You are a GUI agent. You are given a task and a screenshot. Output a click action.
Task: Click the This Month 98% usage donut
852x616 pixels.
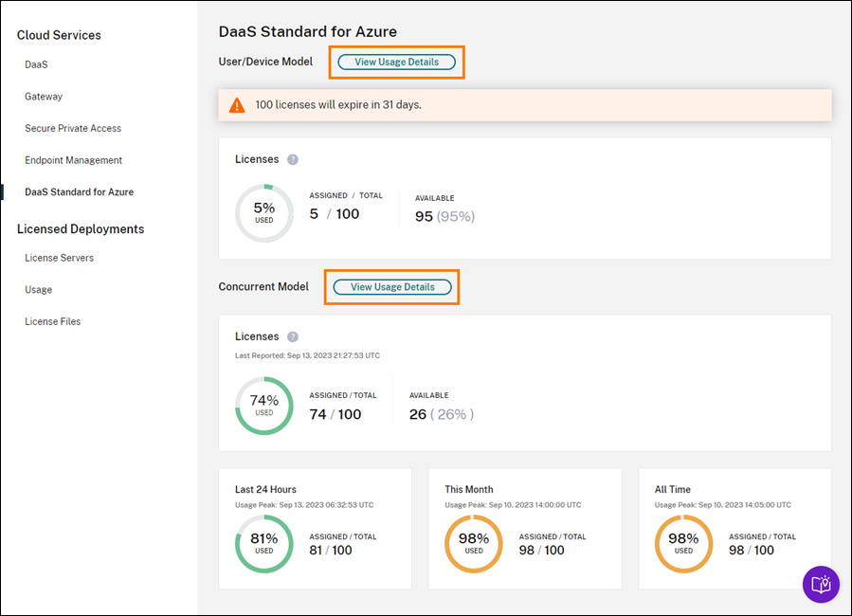tap(473, 544)
